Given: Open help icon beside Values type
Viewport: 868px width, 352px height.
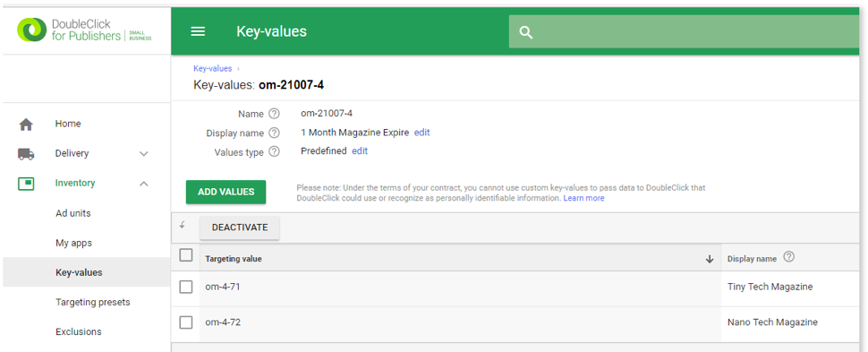Looking at the screenshot, I should [x=274, y=151].
